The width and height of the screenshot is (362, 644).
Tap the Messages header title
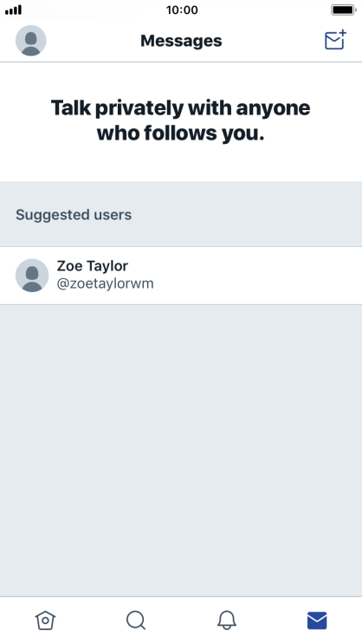point(181,41)
